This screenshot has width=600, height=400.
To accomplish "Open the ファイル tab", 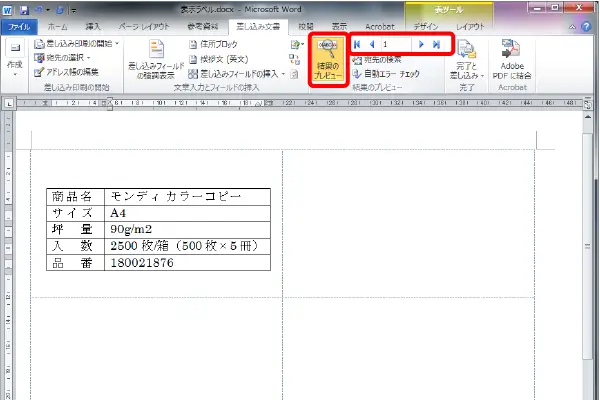I will [x=19, y=27].
